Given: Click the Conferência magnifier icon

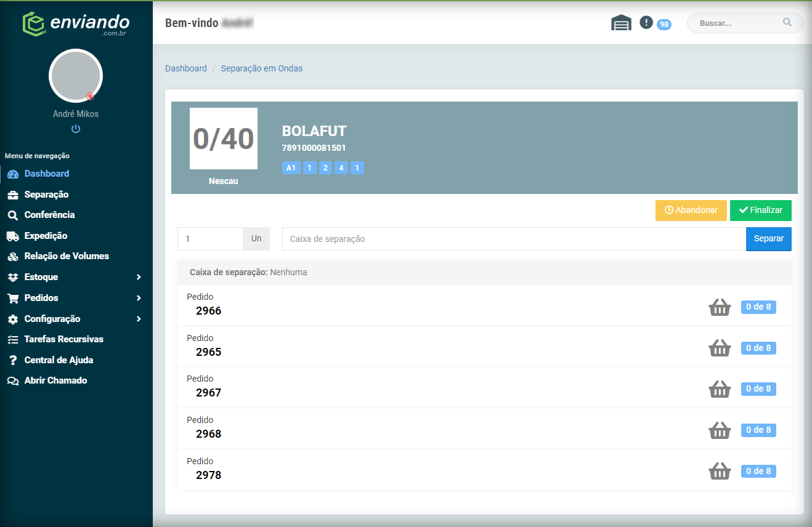Looking at the screenshot, I should point(13,215).
